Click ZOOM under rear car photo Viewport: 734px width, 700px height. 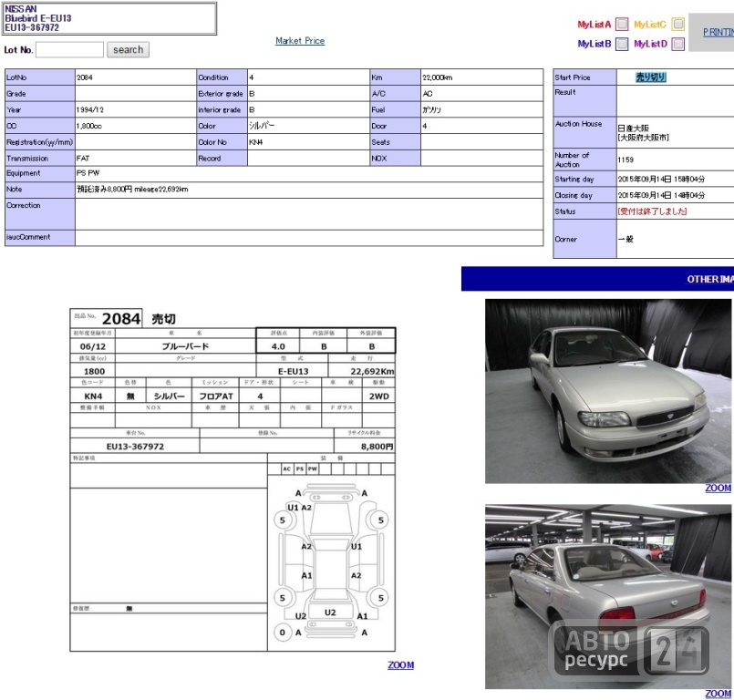(718, 694)
